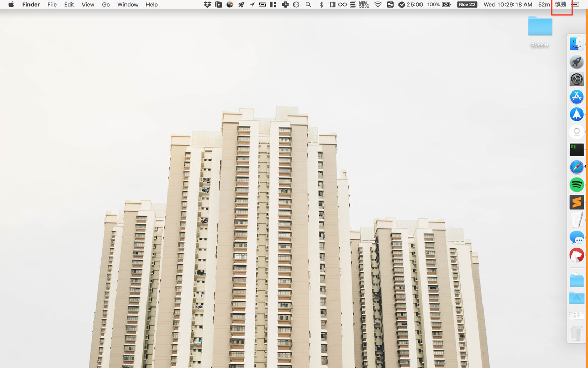Open System Preferences in the Dock
The width and height of the screenshot is (588, 368).
[576, 79]
